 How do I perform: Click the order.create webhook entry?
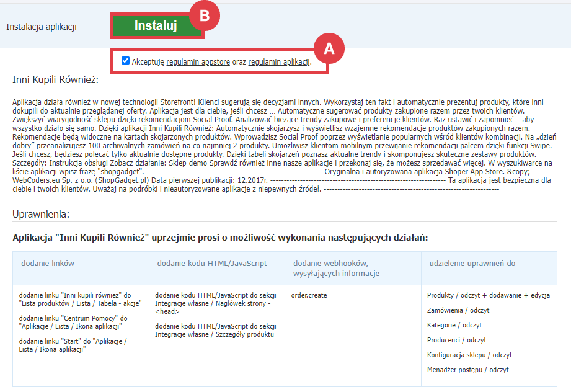click(x=309, y=295)
